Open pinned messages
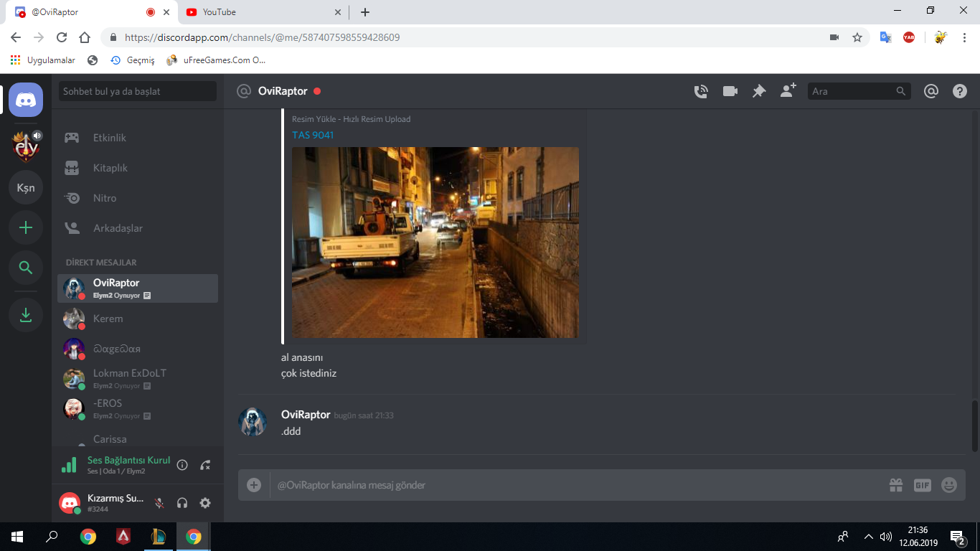Viewport: 980px width, 551px height. pyautogui.click(x=758, y=91)
